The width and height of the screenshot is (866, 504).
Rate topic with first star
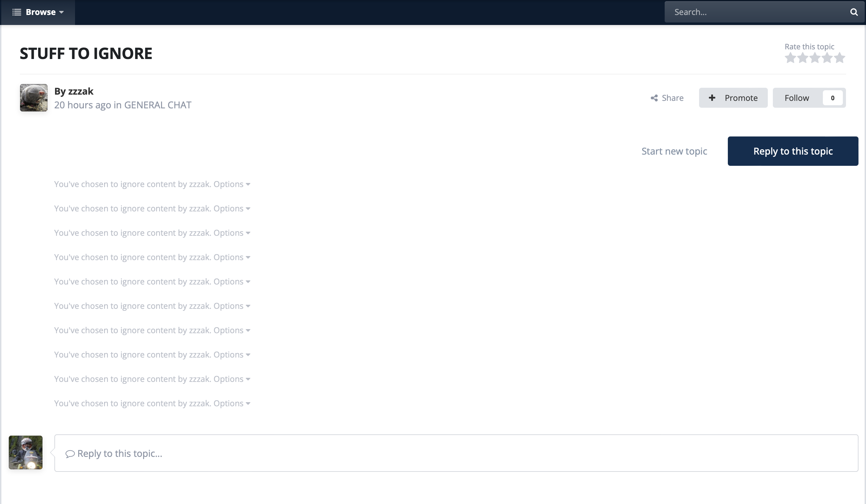tap(790, 58)
